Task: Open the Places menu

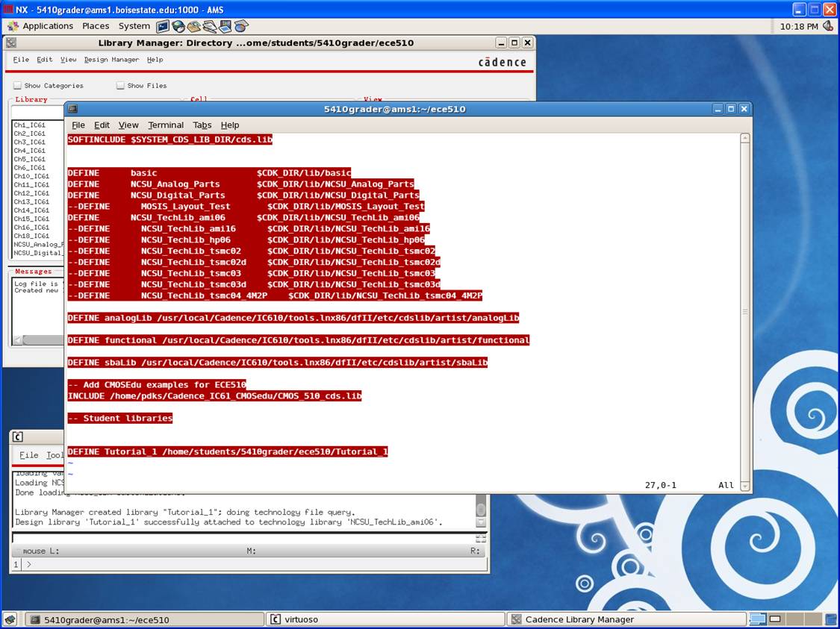Action: pyautogui.click(x=96, y=26)
